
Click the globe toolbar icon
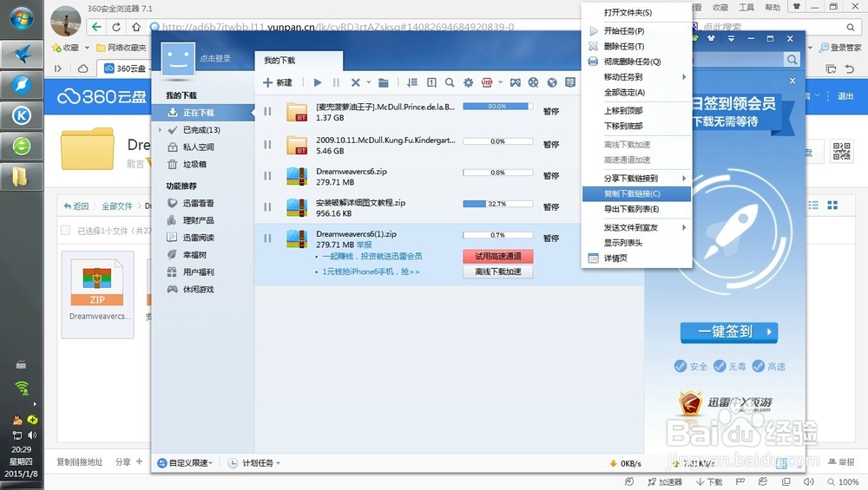pos(552,83)
